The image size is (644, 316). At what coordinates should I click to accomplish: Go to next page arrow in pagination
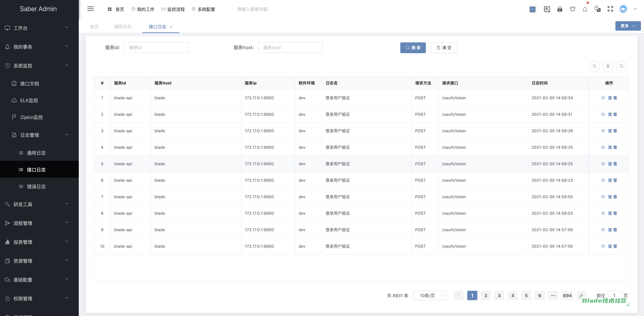[x=581, y=295]
